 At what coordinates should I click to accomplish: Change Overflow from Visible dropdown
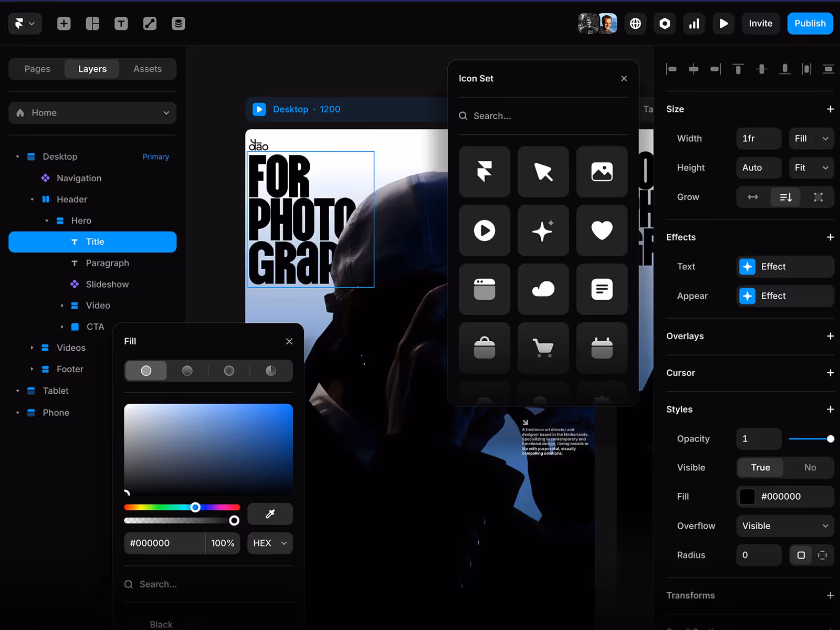point(784,526)
